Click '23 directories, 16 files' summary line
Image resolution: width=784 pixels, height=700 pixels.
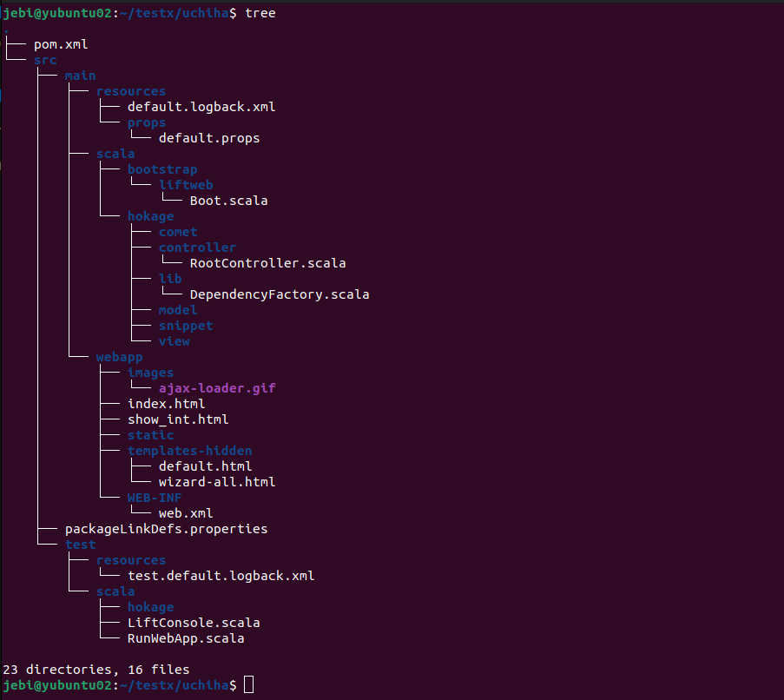(x=96, y=670)
